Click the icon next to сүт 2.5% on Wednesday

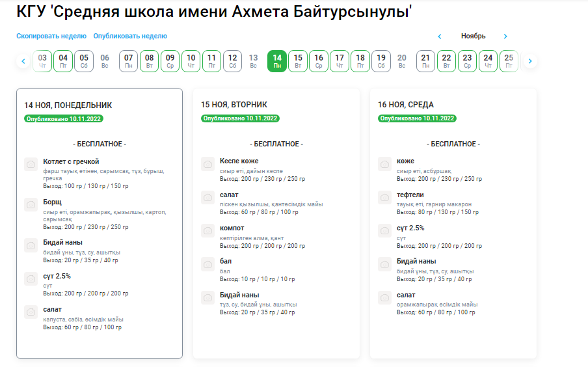[x=384, y=231]
